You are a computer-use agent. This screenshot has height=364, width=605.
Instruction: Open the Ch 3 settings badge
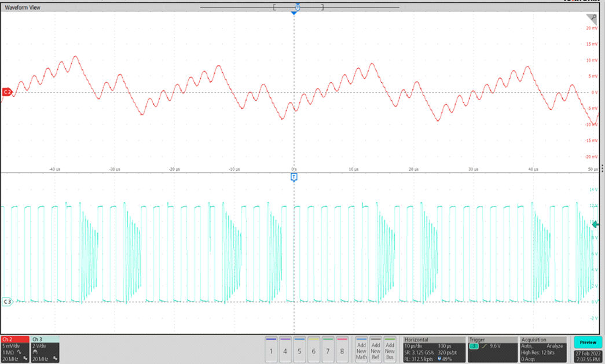[x=44, y=350]
